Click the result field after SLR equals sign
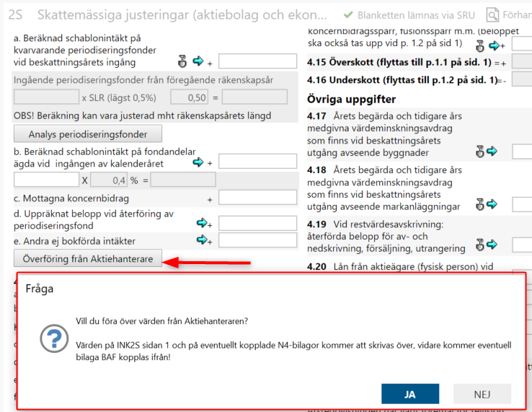532x412 pixels. 254,97
